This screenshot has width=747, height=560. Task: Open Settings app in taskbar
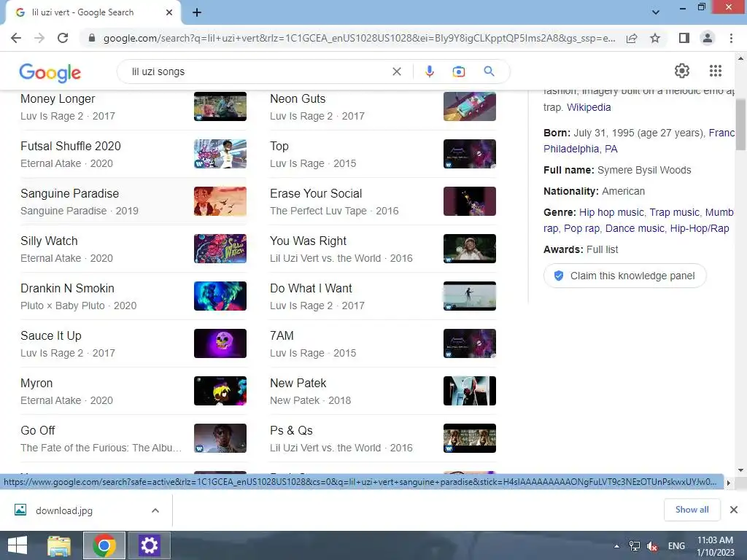tap(149, 545)
